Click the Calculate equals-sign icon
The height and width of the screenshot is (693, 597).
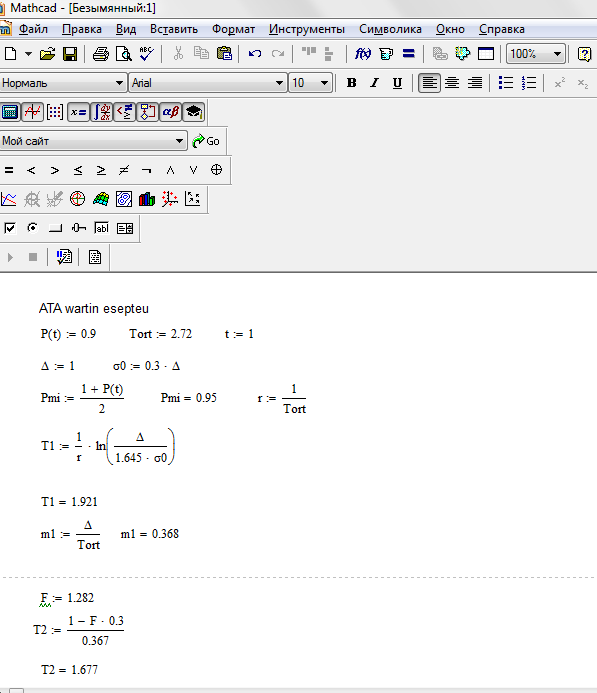tap(409, 54)
